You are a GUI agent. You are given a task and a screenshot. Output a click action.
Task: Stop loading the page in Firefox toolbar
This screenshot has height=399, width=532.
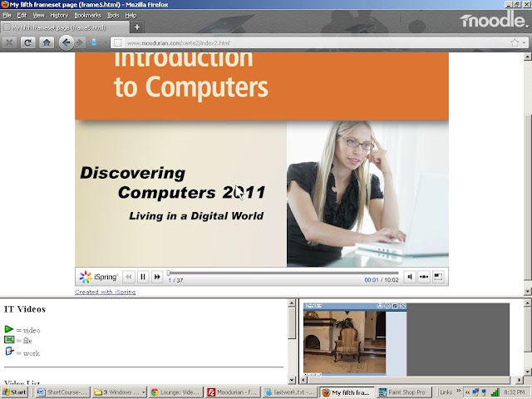9,42
